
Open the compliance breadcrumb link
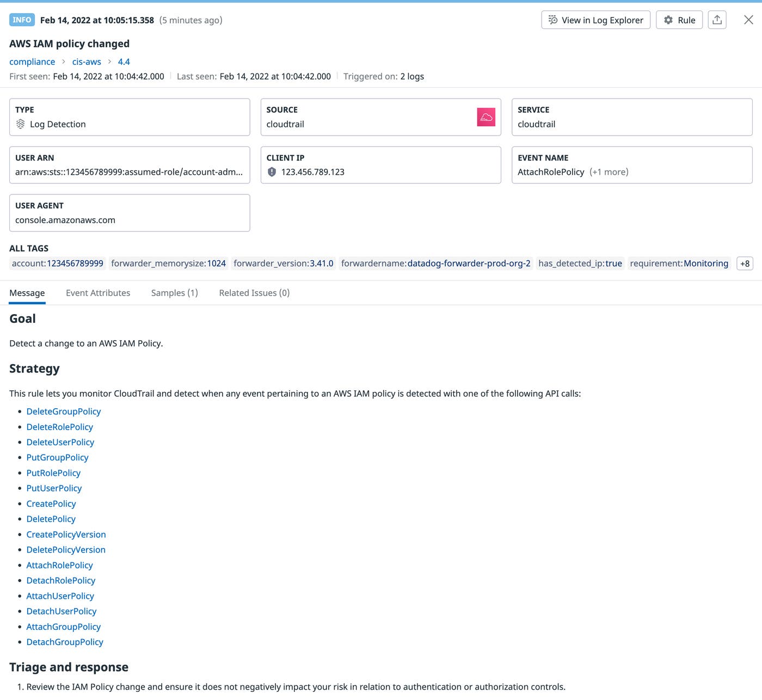32,62
